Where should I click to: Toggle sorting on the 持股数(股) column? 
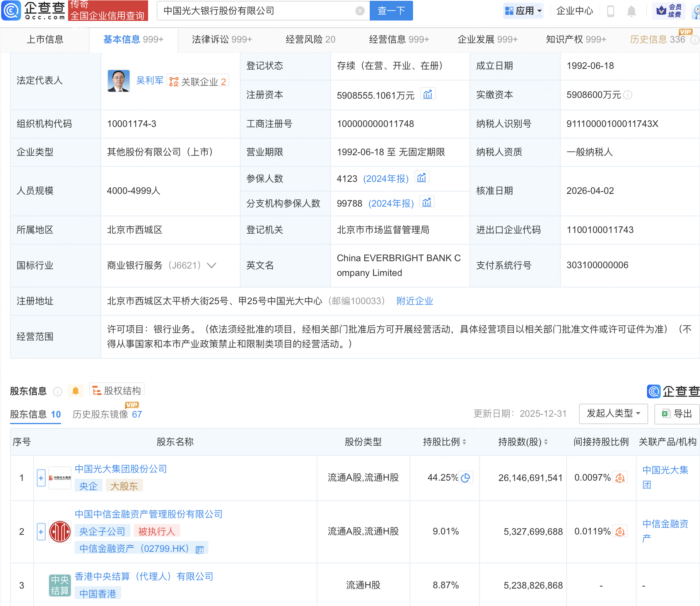point(546,442)
